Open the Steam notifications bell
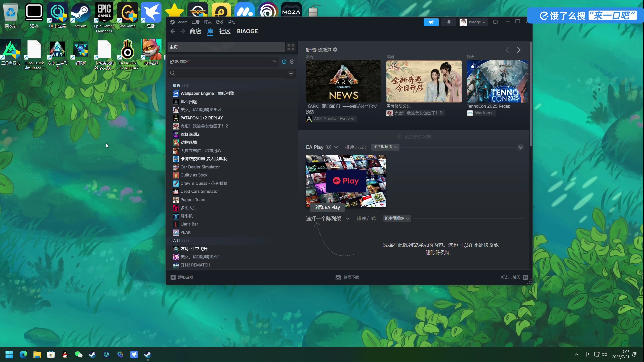The width and height of the screenshot is (644, 362). click(x=449, y=22)
